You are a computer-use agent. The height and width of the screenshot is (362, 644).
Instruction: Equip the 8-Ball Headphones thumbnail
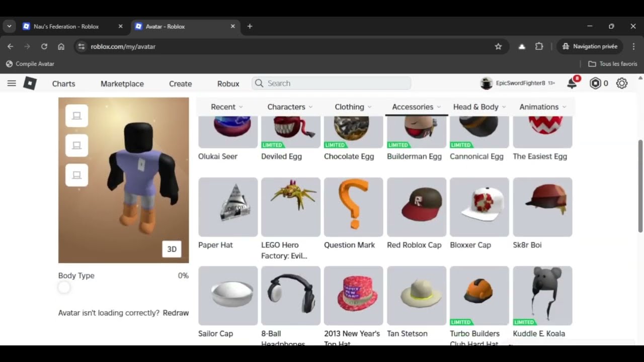pos(291,296)
